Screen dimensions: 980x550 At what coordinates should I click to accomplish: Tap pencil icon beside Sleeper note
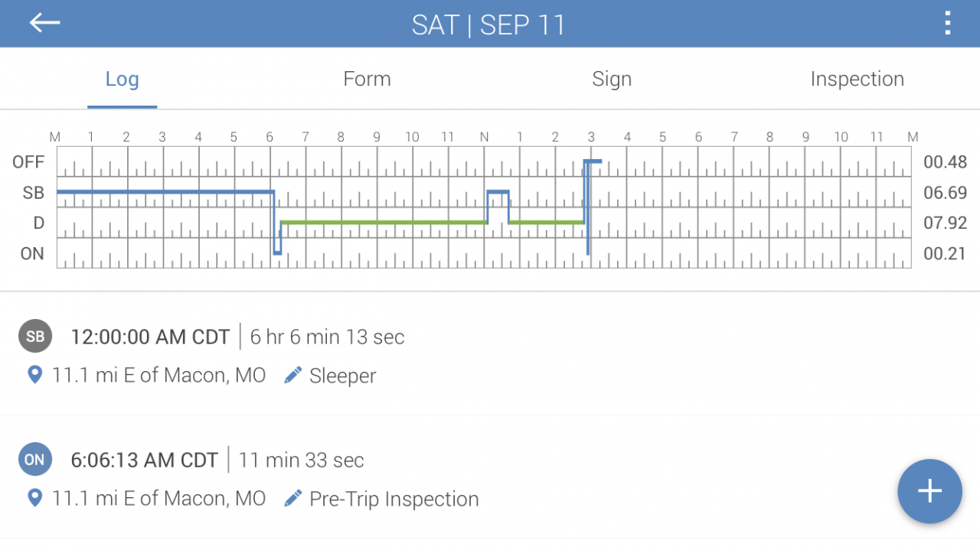292,376
